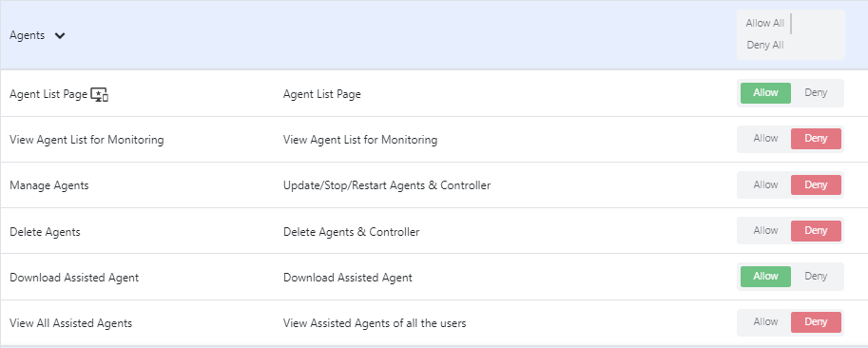Click the Manage Agents permission name

click(x=49, y=186)
